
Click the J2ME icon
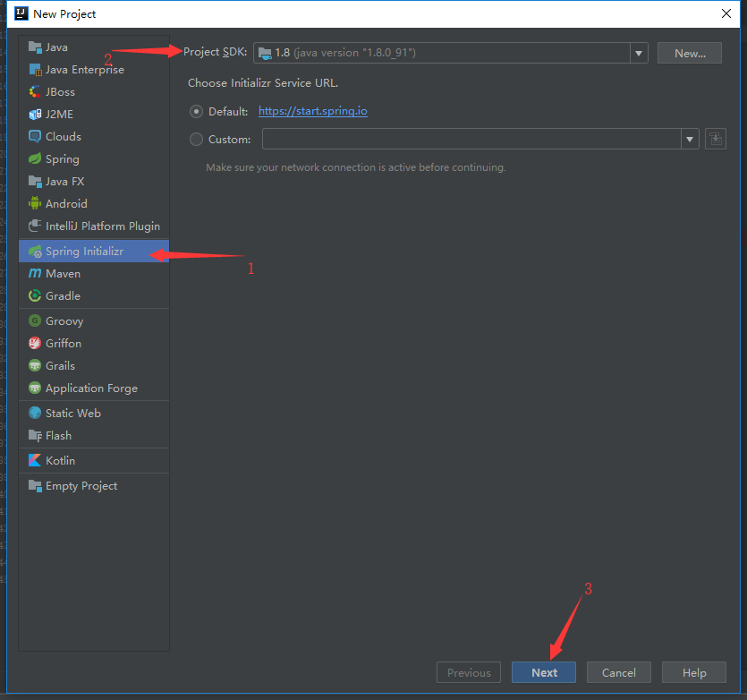(35, 115)
